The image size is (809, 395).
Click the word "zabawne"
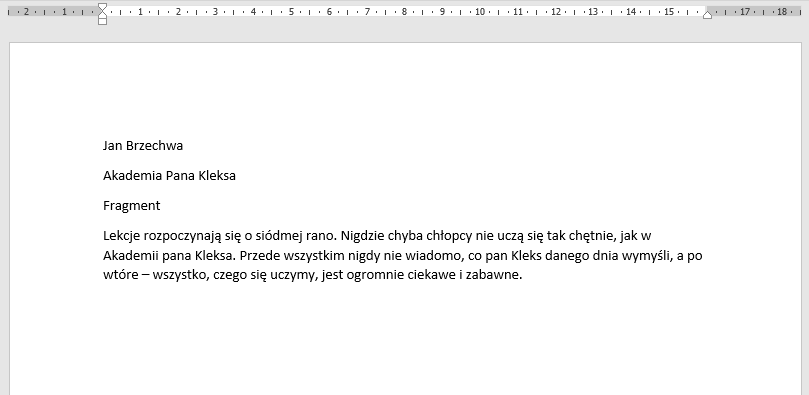(492, 275)
